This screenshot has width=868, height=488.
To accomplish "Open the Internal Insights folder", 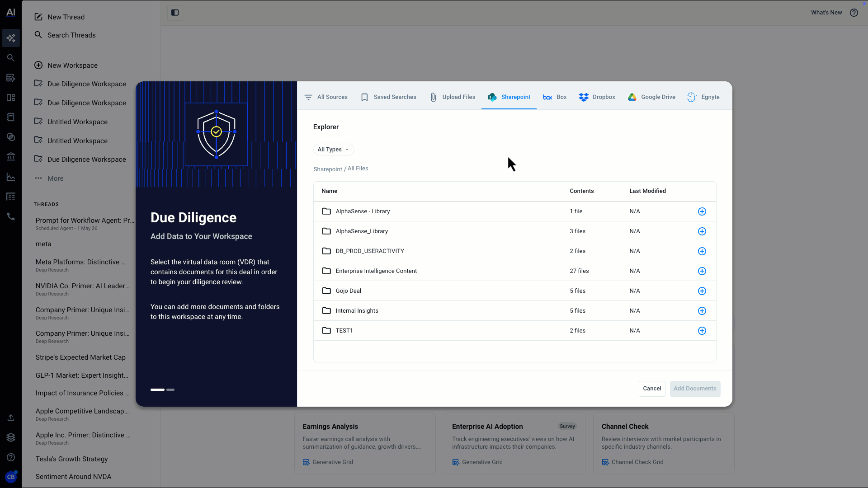I will pyautogui.click(x=357, y=311).
